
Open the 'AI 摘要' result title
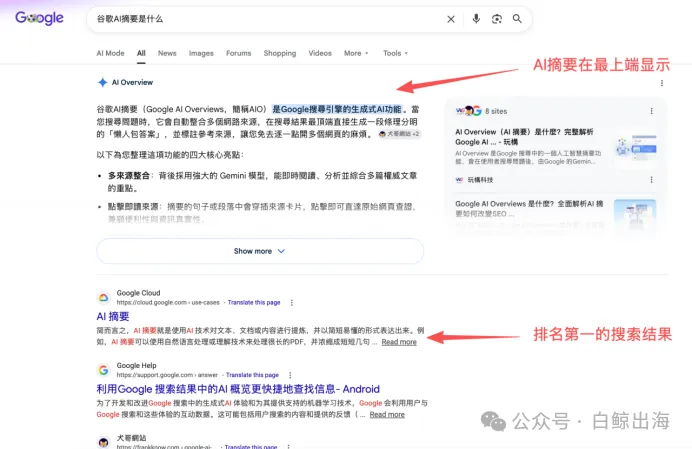tap(113, 316)
